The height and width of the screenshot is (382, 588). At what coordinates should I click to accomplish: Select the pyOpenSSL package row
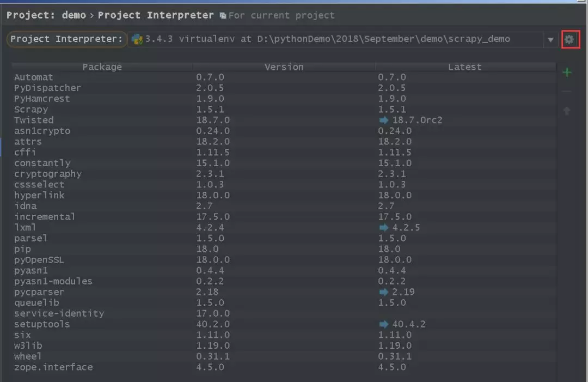(284, 260)
